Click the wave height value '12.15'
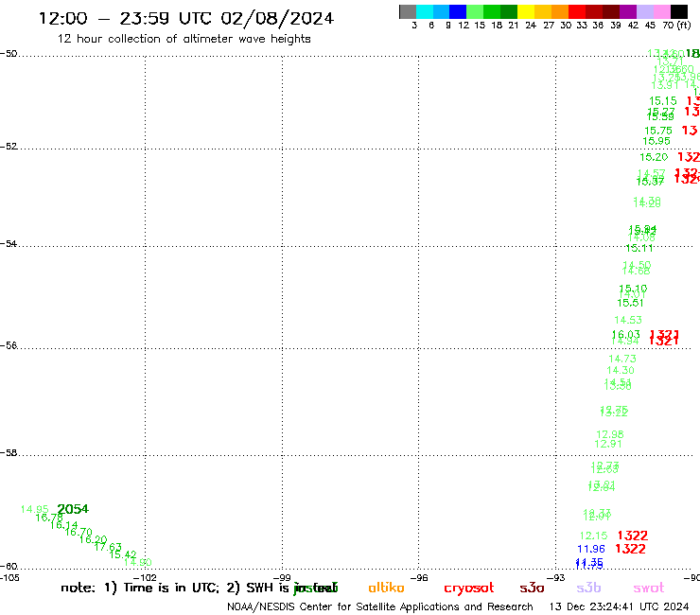 593,536
